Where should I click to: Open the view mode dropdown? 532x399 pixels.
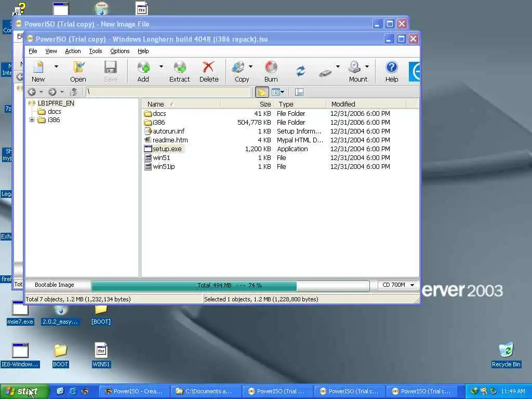click(278, 92)
